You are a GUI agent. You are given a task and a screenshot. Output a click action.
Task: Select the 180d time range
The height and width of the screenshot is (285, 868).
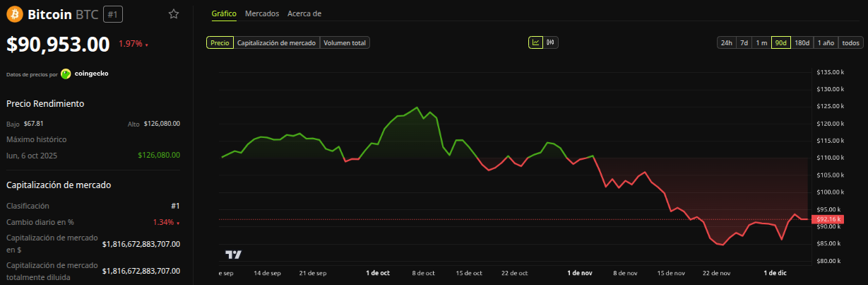(x=802, y=43)
